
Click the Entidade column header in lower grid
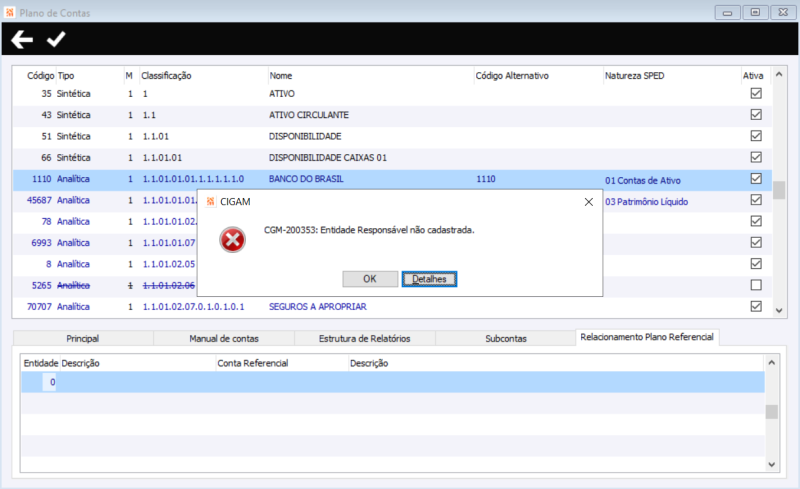pyautogui.click(x=41, y=363)
